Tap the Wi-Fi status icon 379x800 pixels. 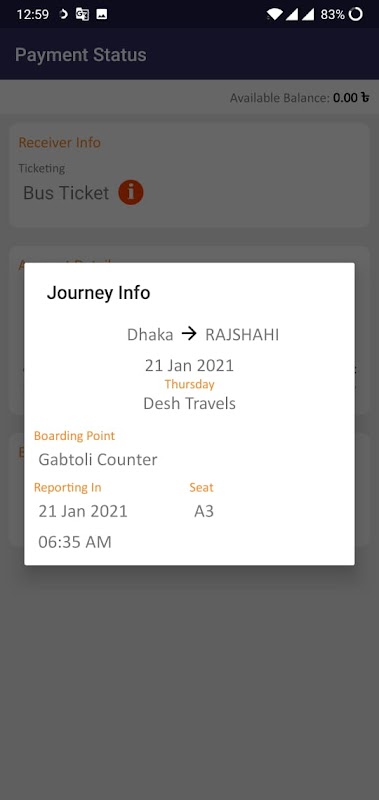tap(274, 14)
